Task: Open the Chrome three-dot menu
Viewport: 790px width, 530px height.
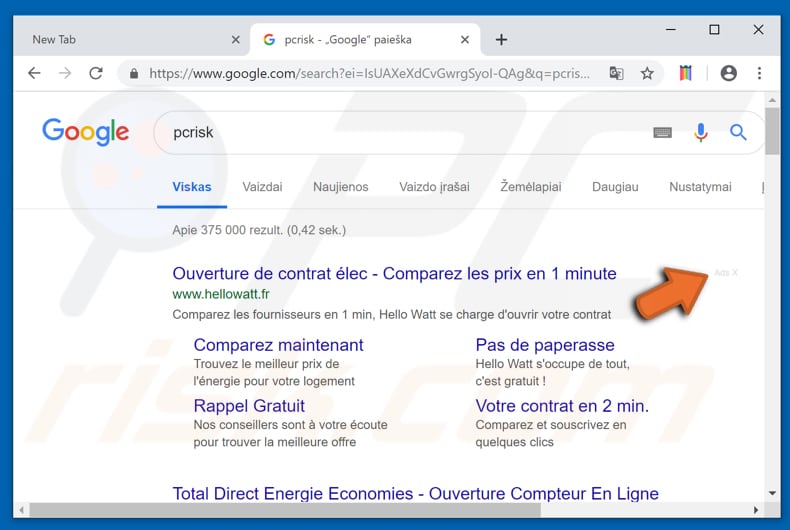Action: 759,74
